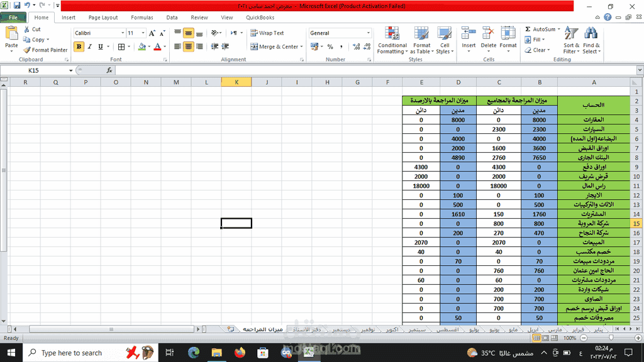644x362 pixels.
Task: Click the Delete cells icon
Action: (488, 34)
